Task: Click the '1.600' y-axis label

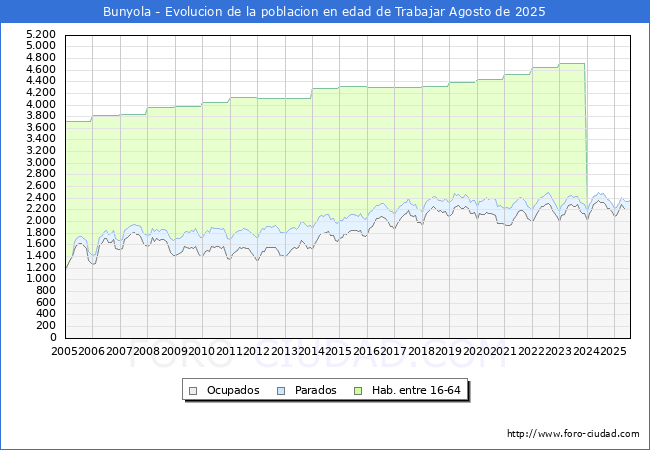Action: coord(41,244)
